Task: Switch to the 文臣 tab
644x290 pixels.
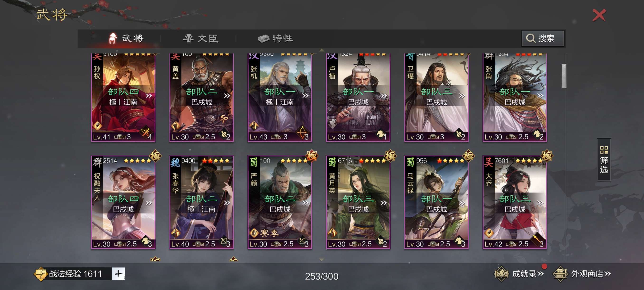Action: pos(201,39)
